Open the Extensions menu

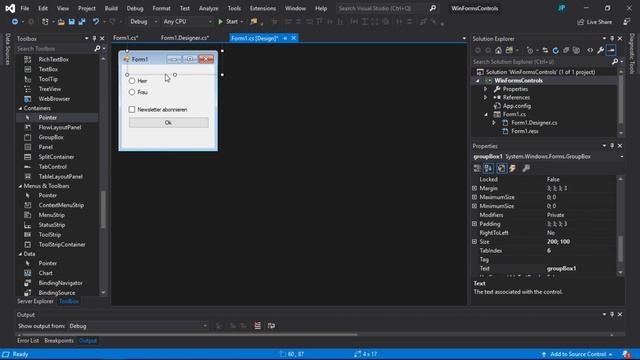coord(263,8)
